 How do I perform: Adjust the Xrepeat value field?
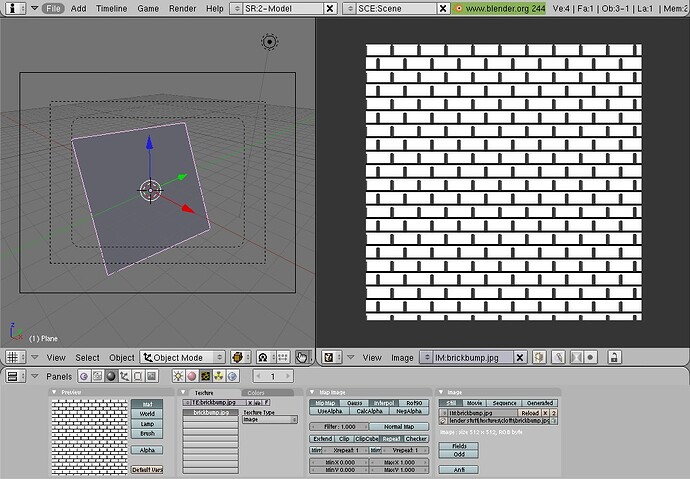[345, 450]
